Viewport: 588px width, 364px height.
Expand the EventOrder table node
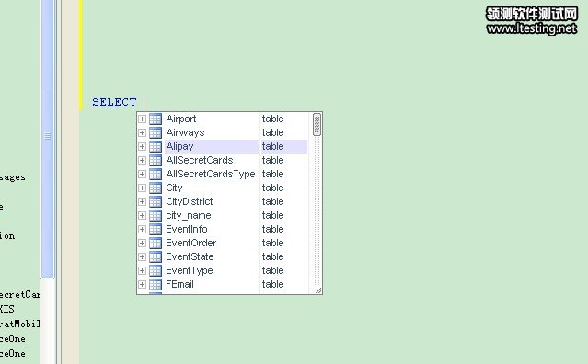pos(142,243)
